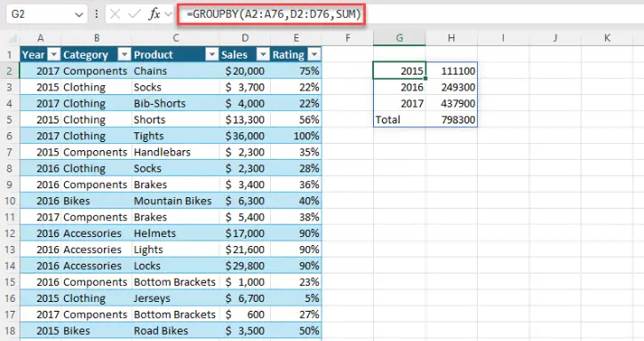Click the Select All corner triangle
The height and width of the screenshot is (341, 644).
coord(12,39)
